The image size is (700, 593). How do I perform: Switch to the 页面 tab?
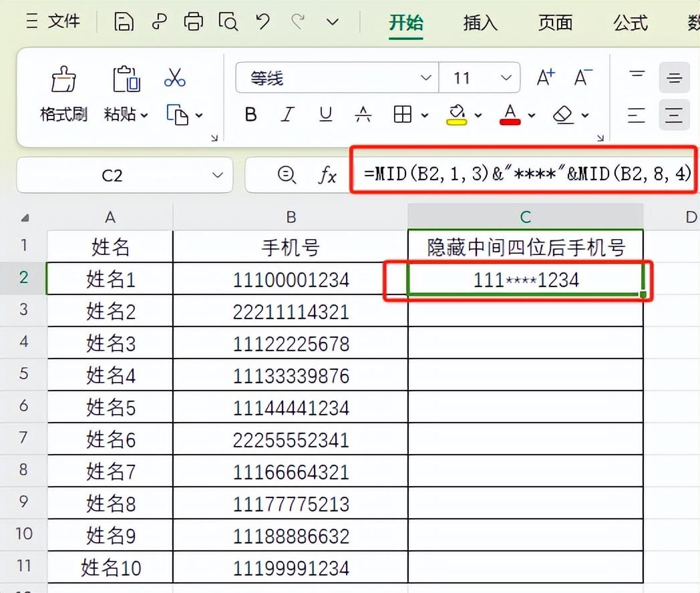[555, 22]
